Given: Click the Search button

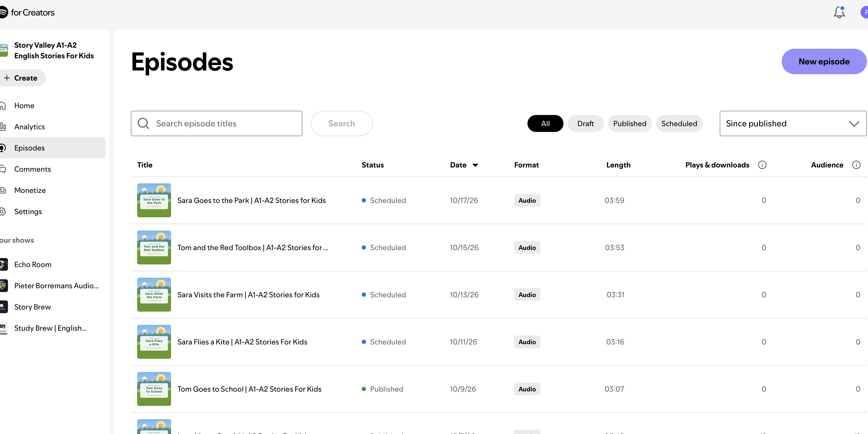Looking at the screenshot, I should click(x=342, y=123).
